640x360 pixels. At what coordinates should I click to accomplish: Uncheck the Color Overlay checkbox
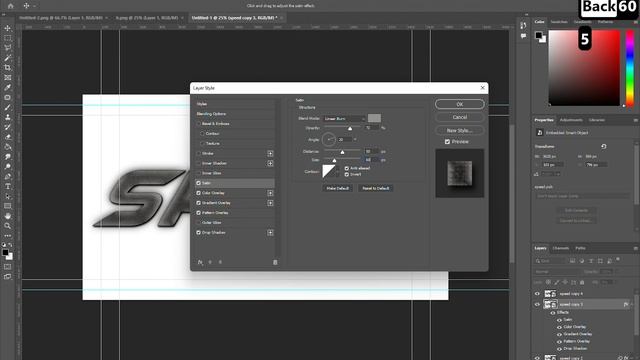point(199,193)
